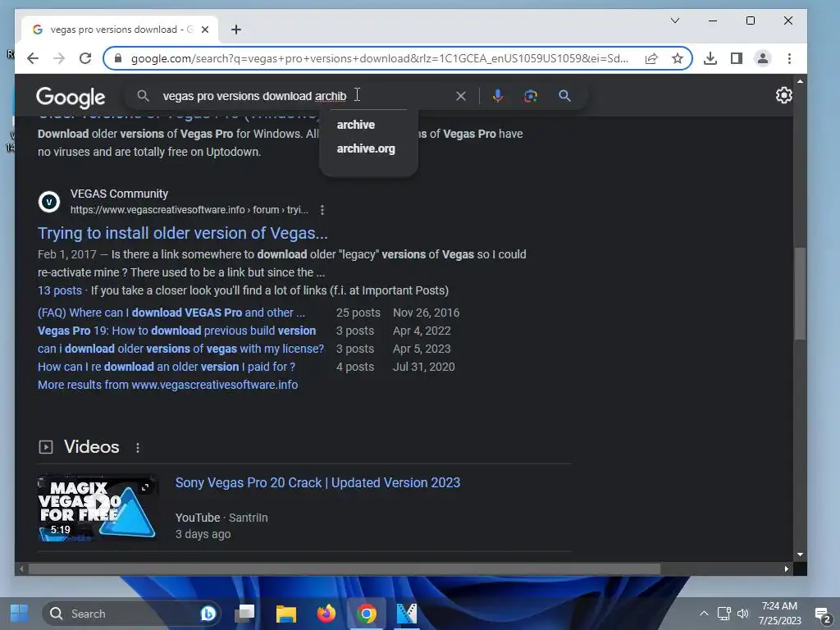The image size is (840, 630).
Task: Open the VEGAS Community result options menu
Action: [322, 210]
